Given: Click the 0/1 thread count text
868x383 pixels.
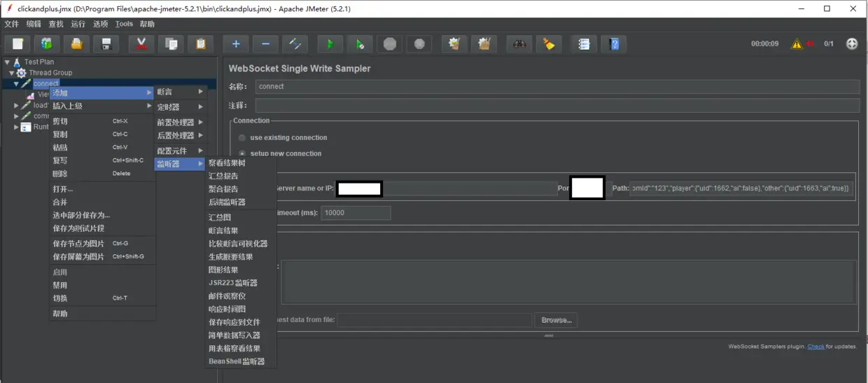Looking at the screenshot, I should 829,43.
